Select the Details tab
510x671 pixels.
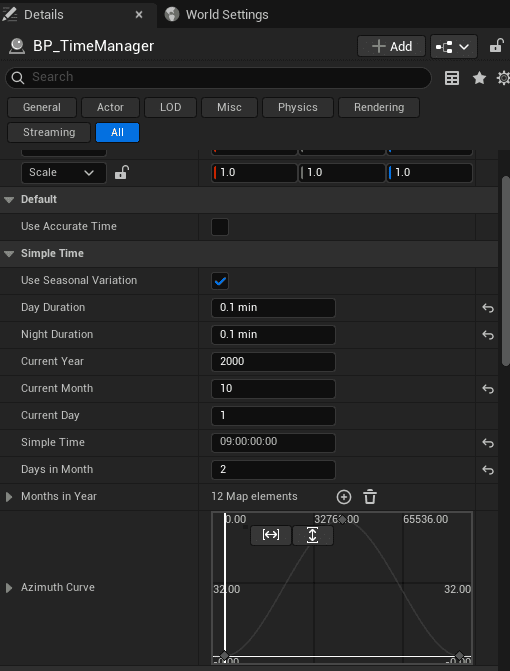[x=44, y=15]
